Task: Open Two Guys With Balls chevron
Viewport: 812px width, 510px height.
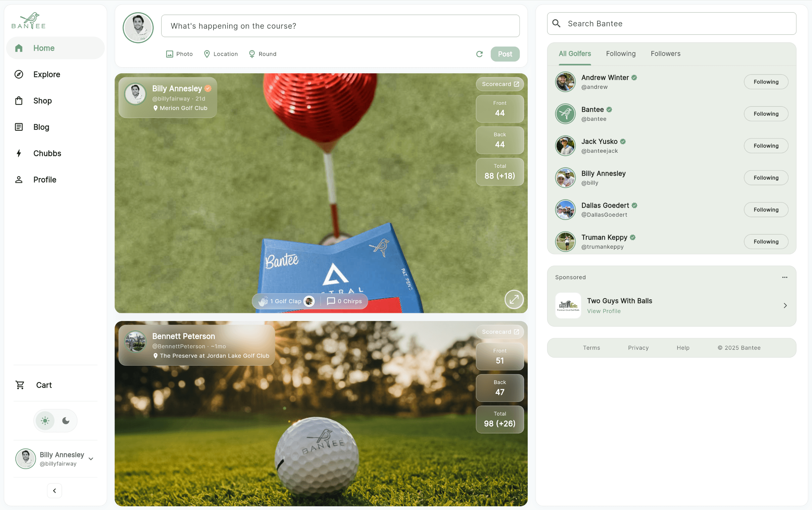Action: click(x=785, y=306)
